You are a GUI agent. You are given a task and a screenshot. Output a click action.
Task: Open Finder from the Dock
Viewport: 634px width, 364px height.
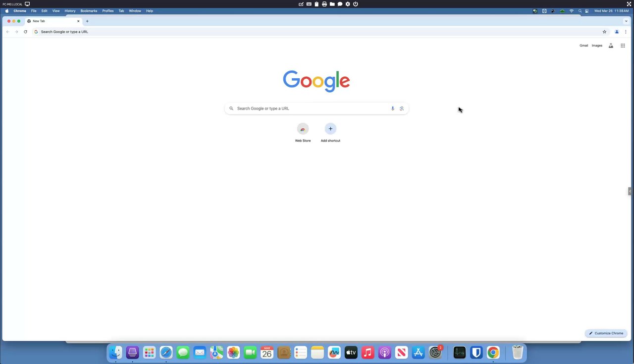click(115, 353)
